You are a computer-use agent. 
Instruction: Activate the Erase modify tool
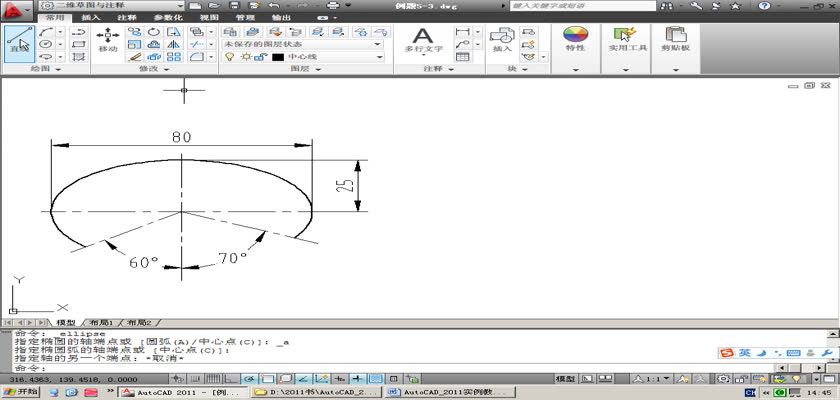click(x=134, y=56)
